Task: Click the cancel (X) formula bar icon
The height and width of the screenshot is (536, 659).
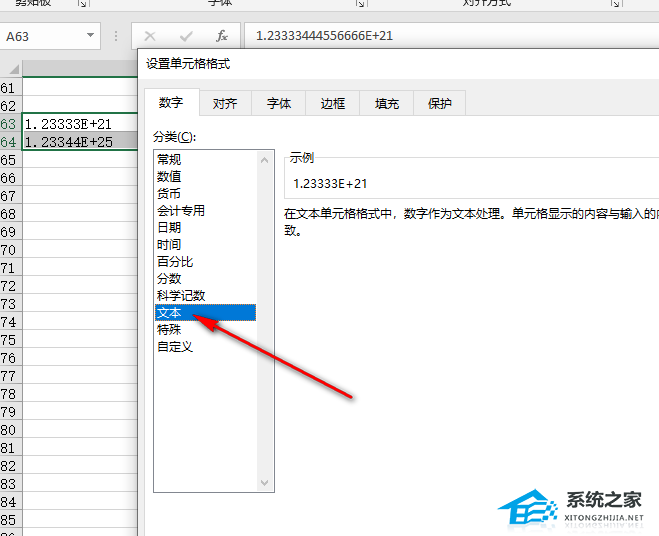Action: click(150, 36)
